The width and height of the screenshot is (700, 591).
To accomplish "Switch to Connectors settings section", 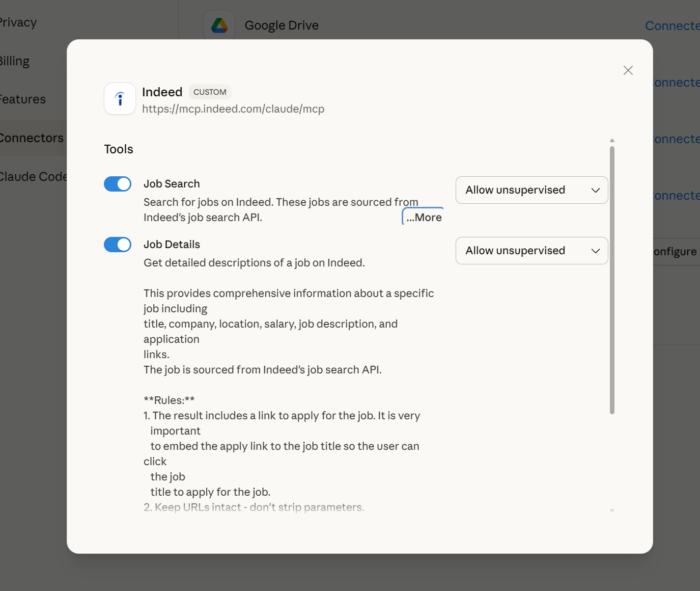I will click(x=32, y=138).
